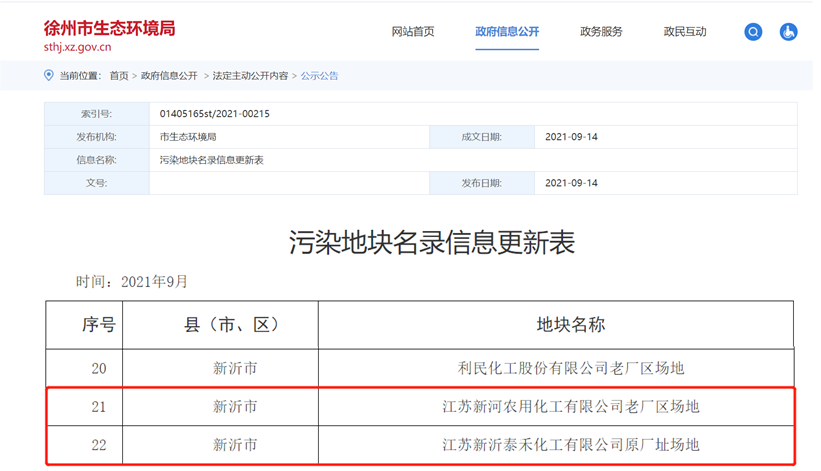
Task: Click the 2021-09-14 date beside 成文日期
Action: [571, 137]
